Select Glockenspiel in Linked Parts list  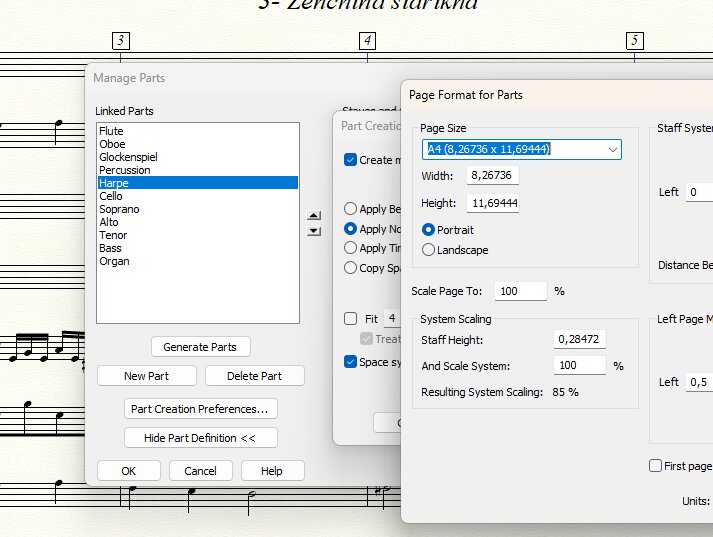pos(197,157)
